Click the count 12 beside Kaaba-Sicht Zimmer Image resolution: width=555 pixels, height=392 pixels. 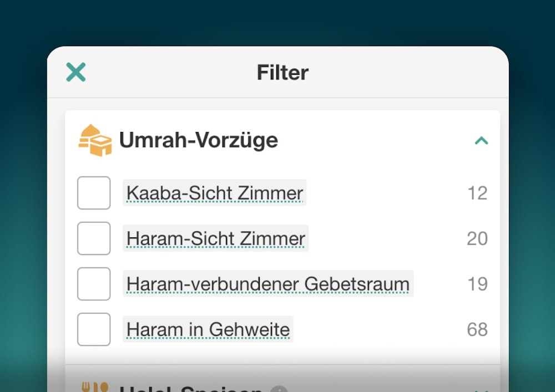477,193
